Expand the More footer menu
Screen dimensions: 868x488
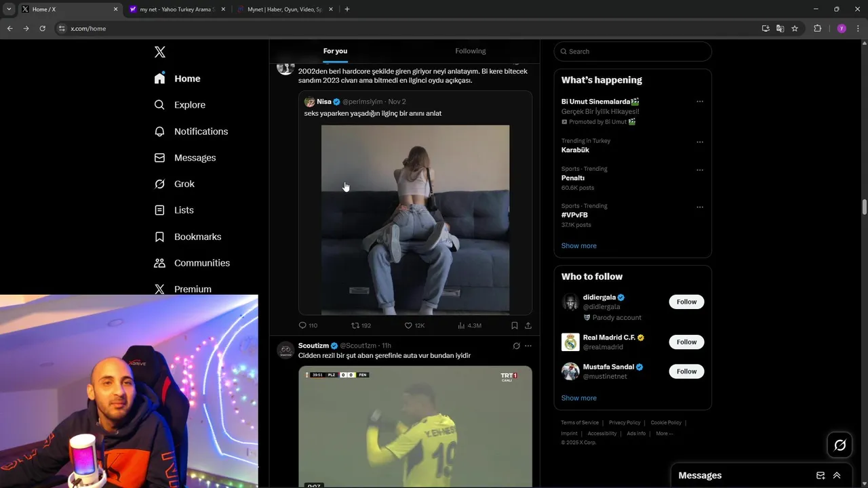[664, 434]
